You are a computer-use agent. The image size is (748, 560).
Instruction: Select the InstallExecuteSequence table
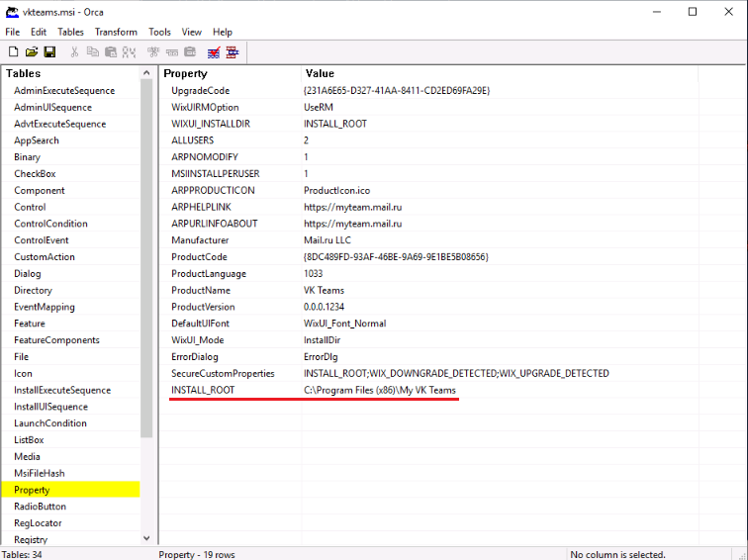coord(62,390)
